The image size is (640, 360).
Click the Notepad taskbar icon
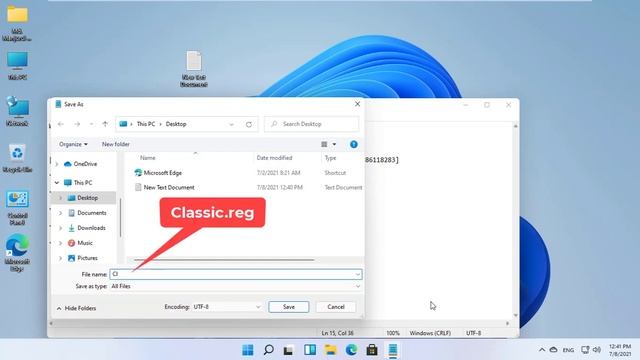(x=393, y=350)
